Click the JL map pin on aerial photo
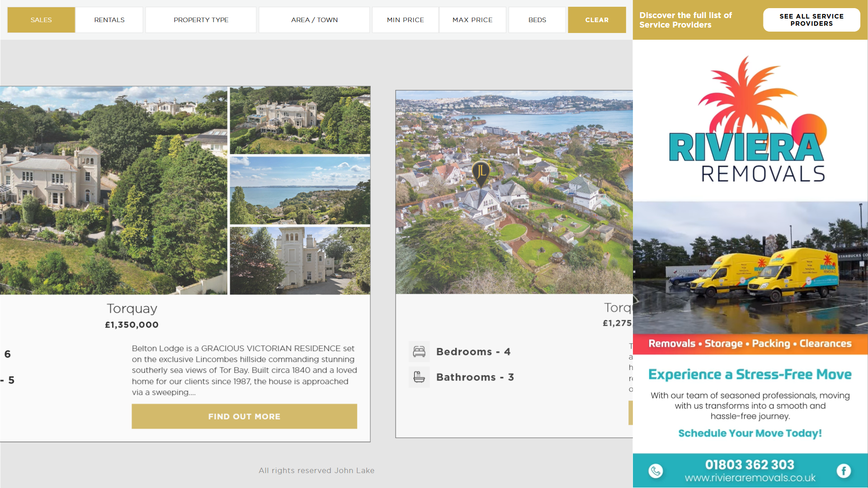 [481, 173]
